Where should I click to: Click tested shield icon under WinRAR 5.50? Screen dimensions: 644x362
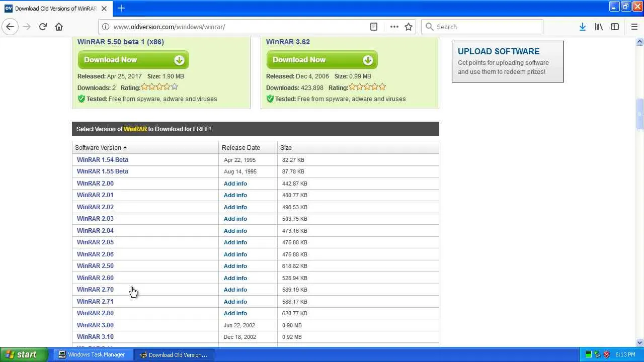point(81,99)
